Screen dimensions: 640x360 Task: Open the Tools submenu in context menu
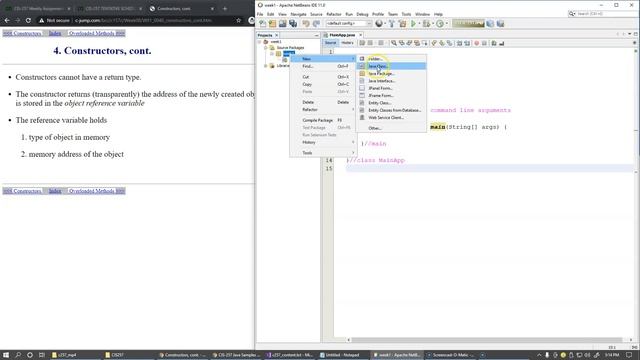click(x=322, y=153)
